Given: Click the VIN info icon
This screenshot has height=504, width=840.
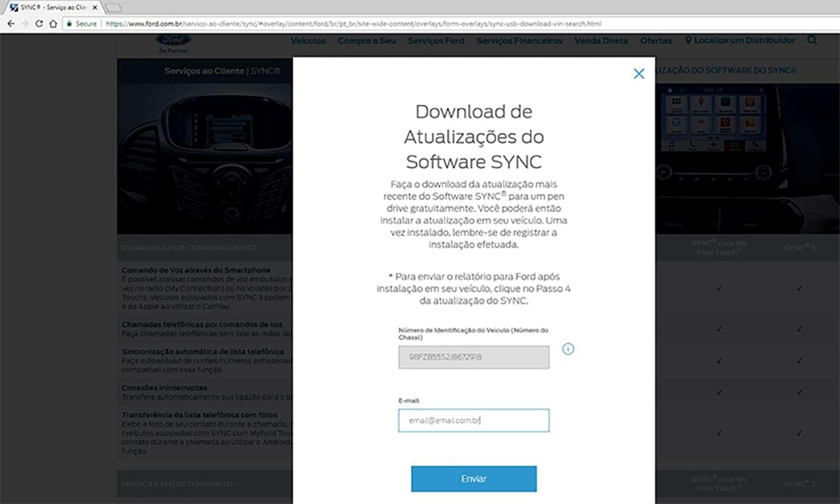Looking at the screenshot, I should point(568,349).
